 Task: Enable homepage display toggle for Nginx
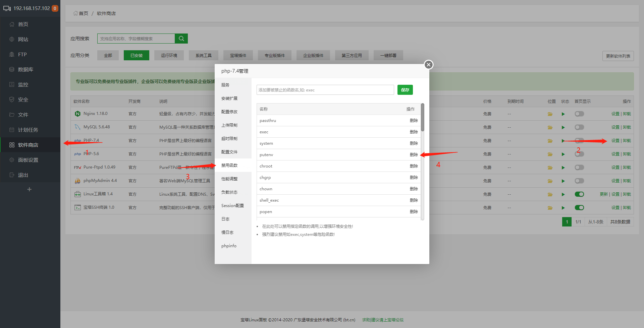(579, 114)
